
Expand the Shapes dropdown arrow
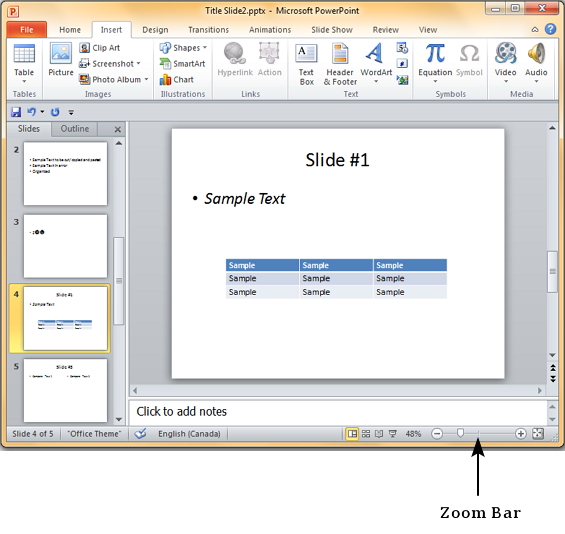[x=205, y=47]
